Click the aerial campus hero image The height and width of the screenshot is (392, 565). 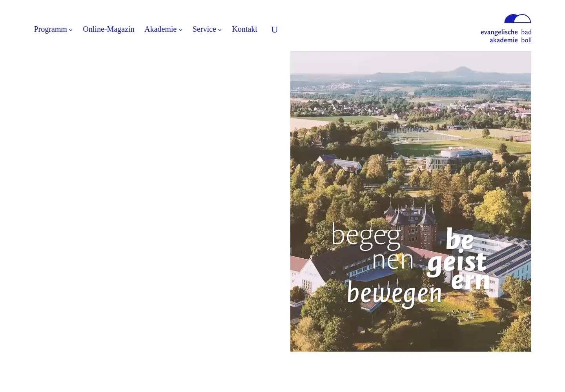(411, 201)
